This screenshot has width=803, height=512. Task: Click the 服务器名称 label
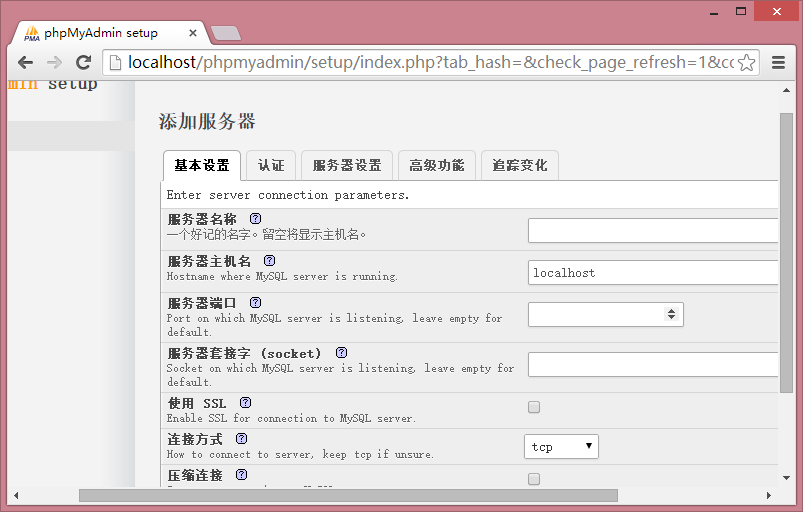pos(202,219)
